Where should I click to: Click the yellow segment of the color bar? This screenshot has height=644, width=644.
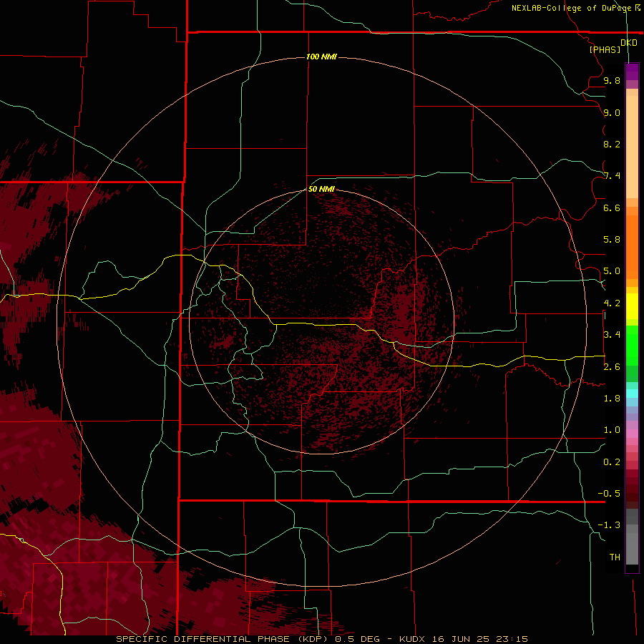tap(632, 306)
